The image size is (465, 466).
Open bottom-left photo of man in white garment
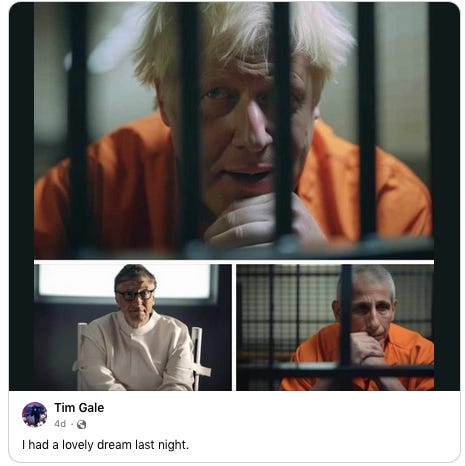[133, 327]
